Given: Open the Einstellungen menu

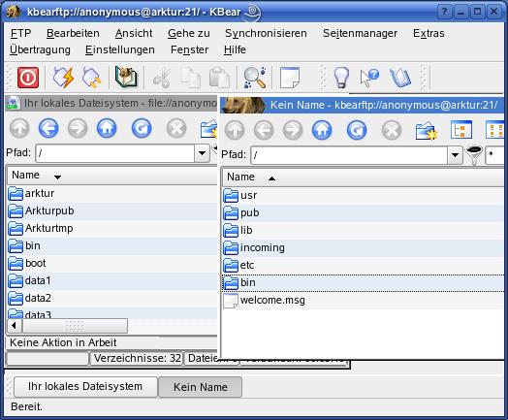Looking at the screenshot, I should [120, 49].
